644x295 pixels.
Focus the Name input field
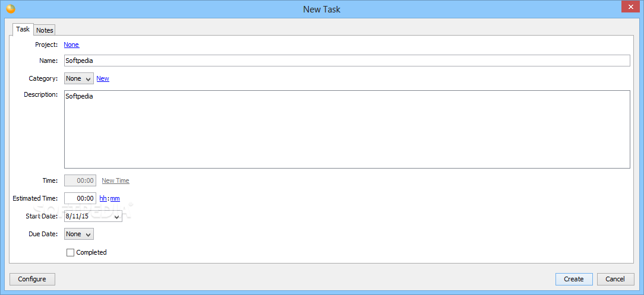click(x=347, y=61)
